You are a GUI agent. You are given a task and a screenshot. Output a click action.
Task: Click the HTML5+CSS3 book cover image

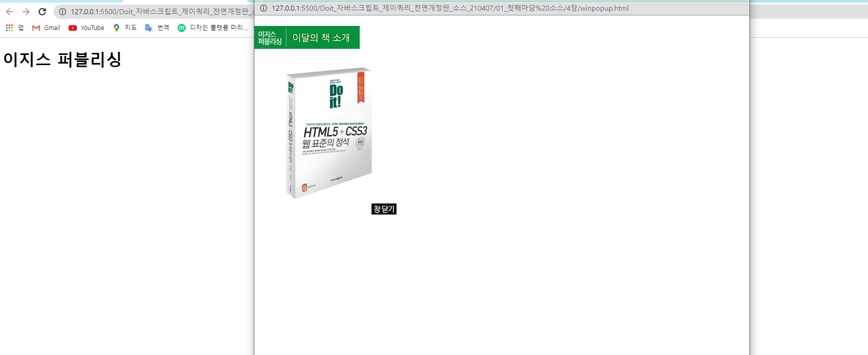(x=329, y=133)
